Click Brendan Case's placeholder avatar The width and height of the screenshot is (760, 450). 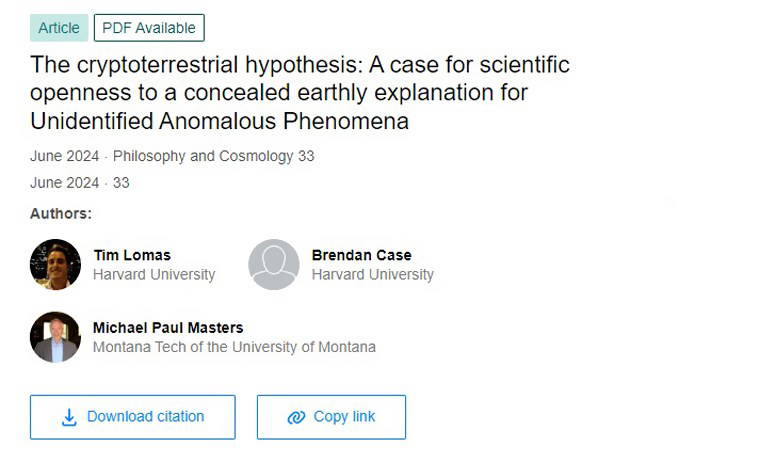point(273,265)
